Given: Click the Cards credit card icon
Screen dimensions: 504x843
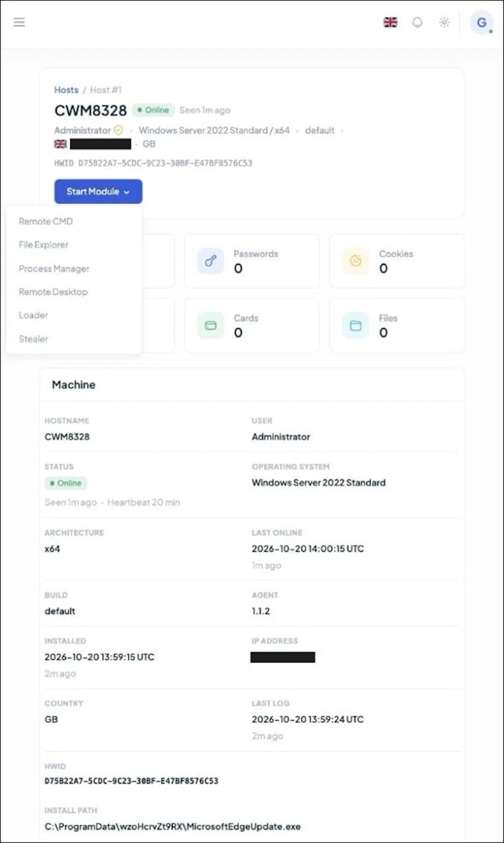Looking at the screenshot, I should (x=210, y=325).
